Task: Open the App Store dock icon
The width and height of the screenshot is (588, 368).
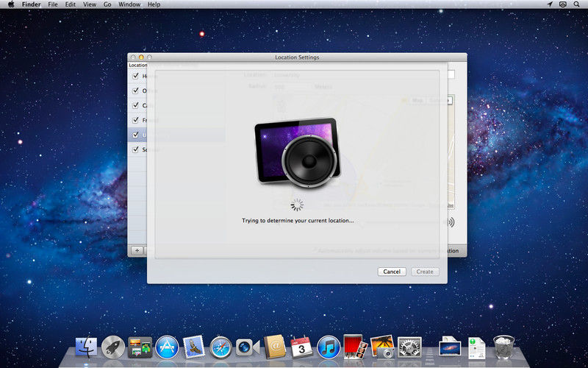Action: (167, 347)
